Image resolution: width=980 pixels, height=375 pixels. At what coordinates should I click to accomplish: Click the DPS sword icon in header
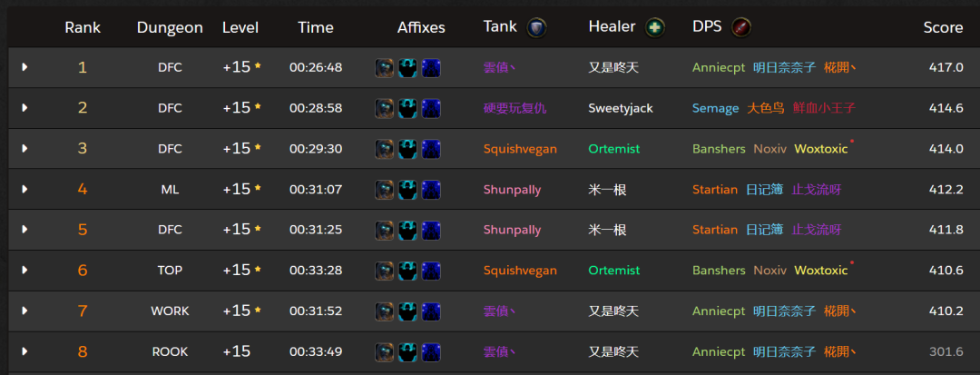click(741, 26)
